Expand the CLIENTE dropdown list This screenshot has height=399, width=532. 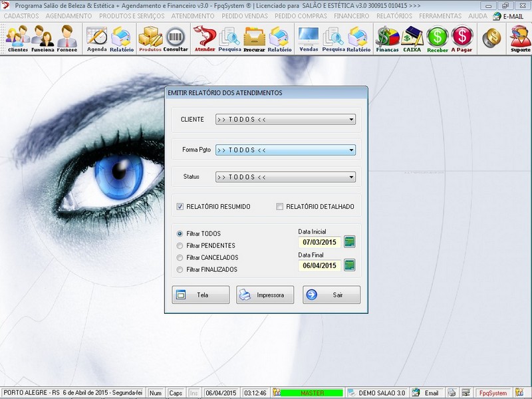point(350,120)
